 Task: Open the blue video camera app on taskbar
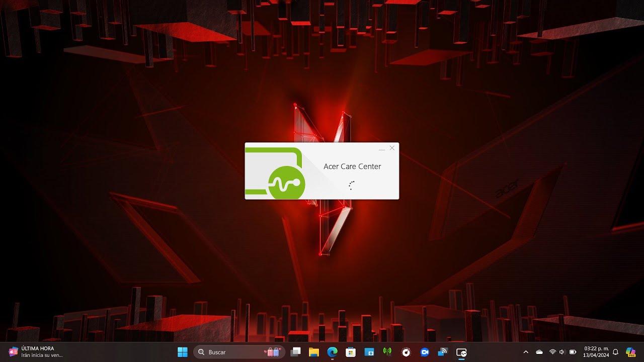(x=424, y=352)
